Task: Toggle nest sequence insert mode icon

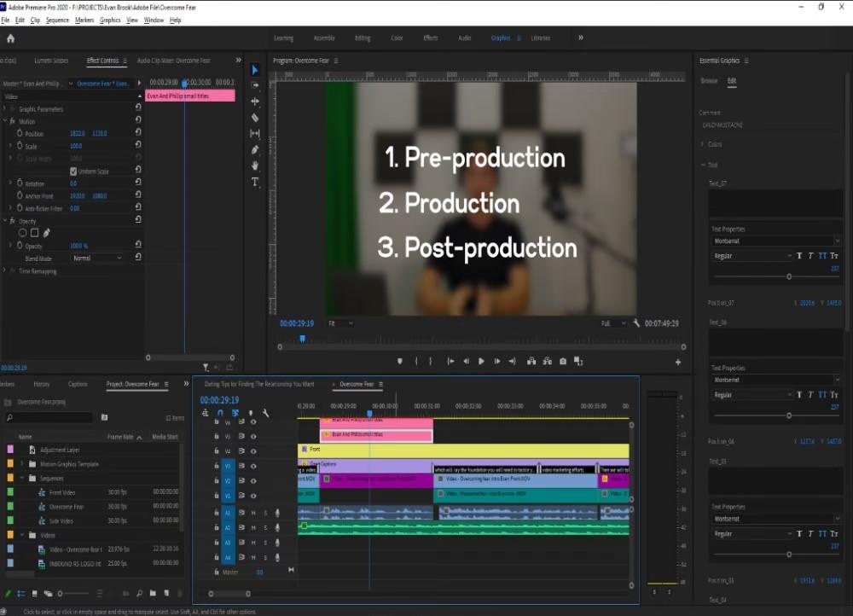Action: (x=205, y=413)
